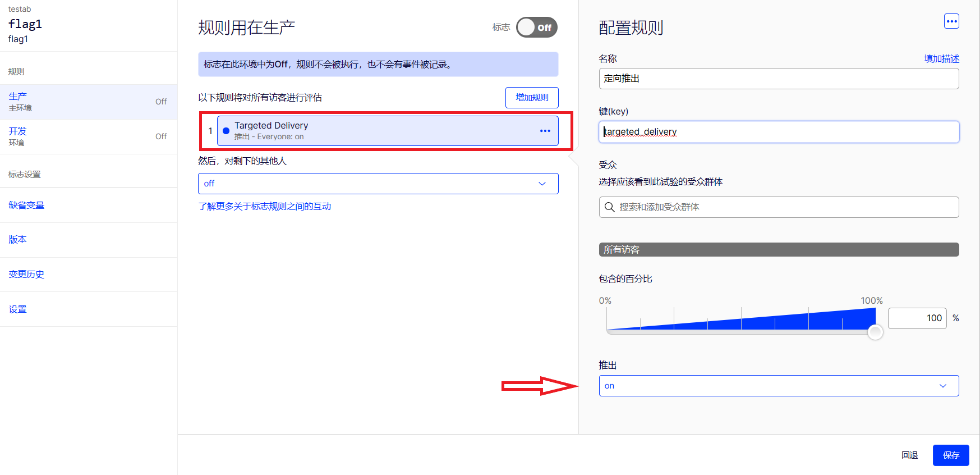Click the 搜索和添加受众群体 search field
The width and height of the screenshot is (980, 475).
(779, 207)
